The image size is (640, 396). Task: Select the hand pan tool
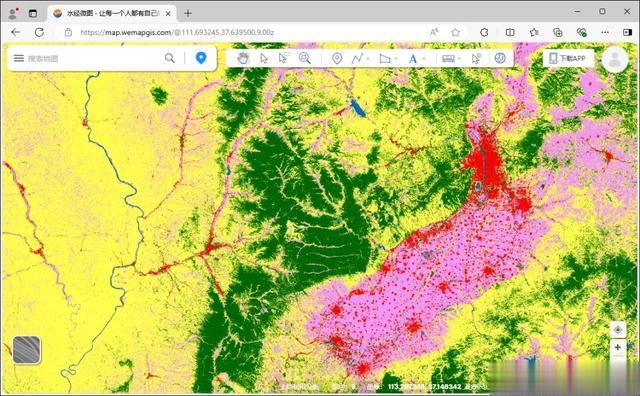[x=243, y=58]
